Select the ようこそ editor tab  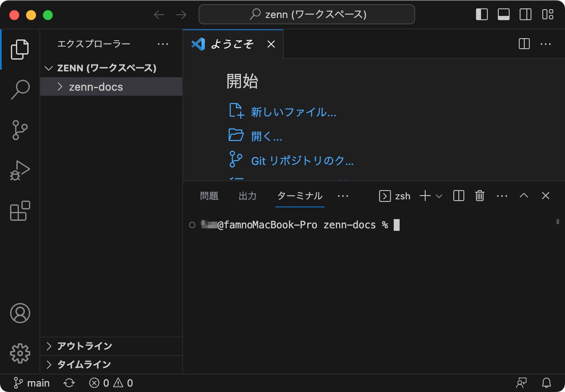[232, 44]
